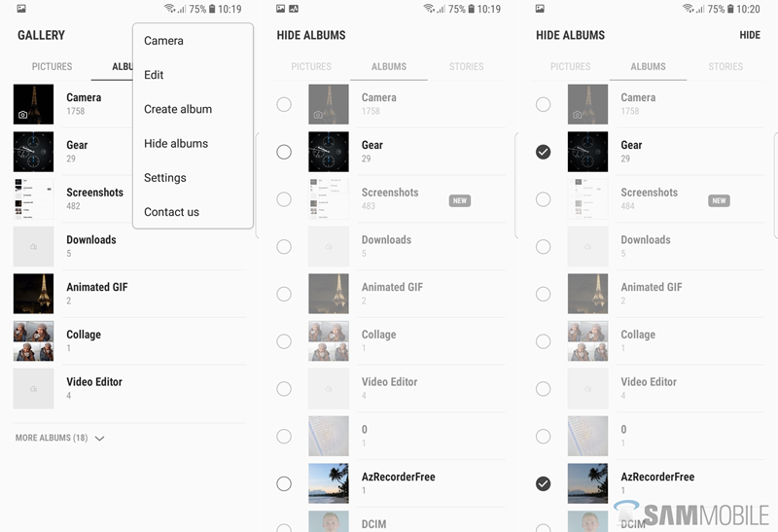Uncheck the selected AzRecorderFree album checkbox
The height and width of the screenshot is (532, 778).
[544, 483]
